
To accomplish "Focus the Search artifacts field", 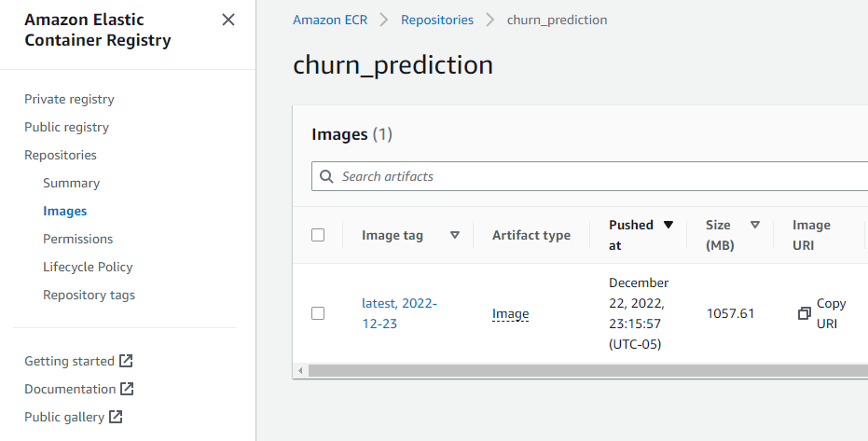I will coord(589,176).
